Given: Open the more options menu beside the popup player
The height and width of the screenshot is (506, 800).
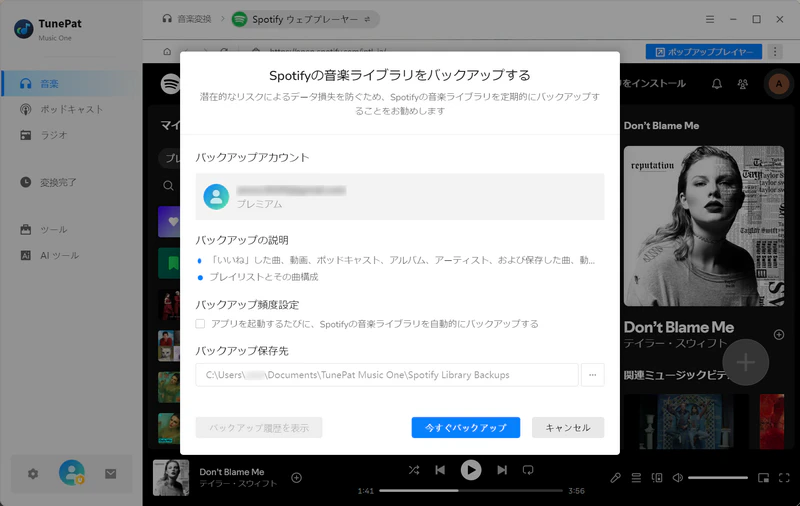Looking at the screenshot, I should tap(775, 52).
